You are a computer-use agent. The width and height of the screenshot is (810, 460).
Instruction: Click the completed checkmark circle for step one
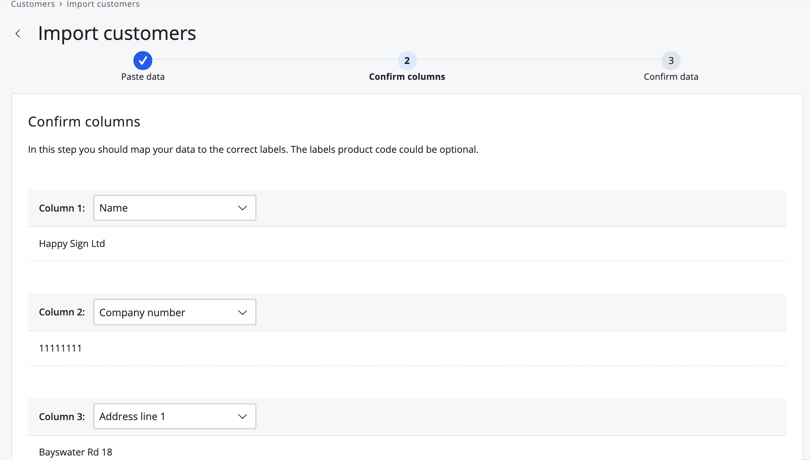coord(143,61)
